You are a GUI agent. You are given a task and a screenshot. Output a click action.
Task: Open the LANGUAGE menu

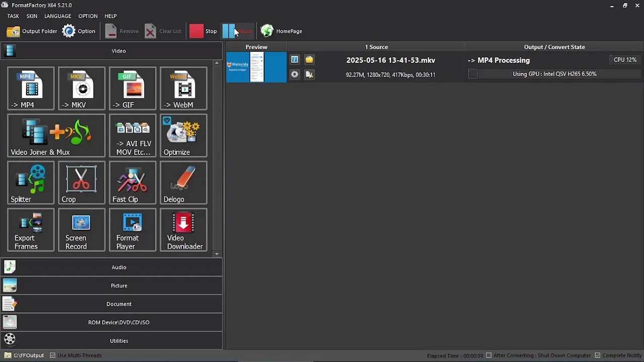57,16
